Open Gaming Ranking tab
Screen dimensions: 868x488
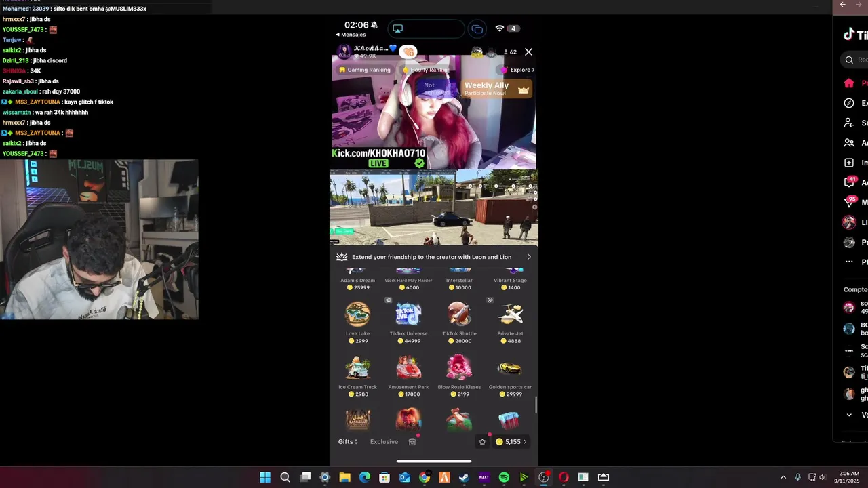coord(365,70)
